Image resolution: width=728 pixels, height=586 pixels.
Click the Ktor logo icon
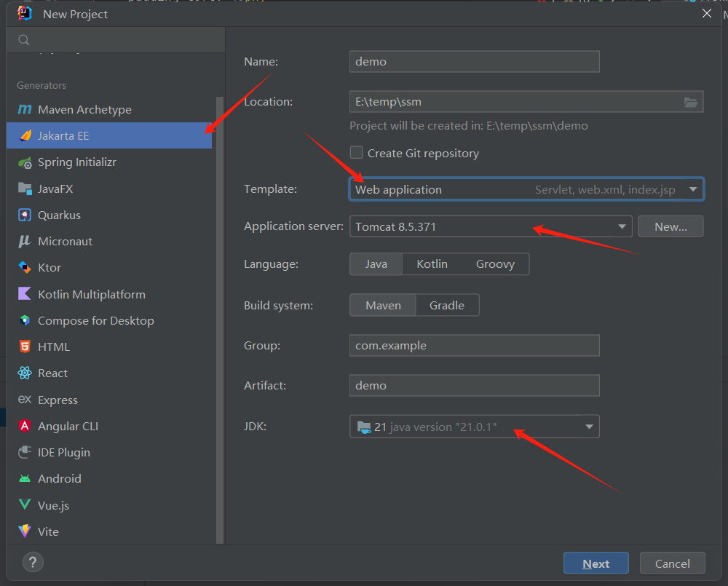25,267
